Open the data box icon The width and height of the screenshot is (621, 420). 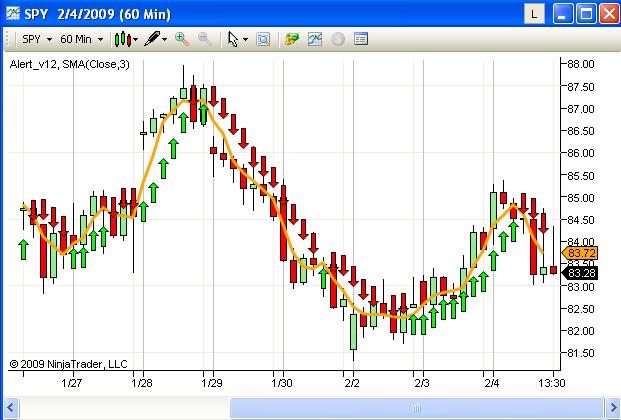point(263,39)
